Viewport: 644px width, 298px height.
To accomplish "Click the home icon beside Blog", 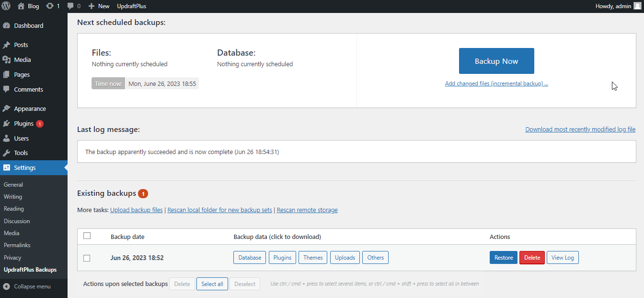I will [x=21, y=6].
